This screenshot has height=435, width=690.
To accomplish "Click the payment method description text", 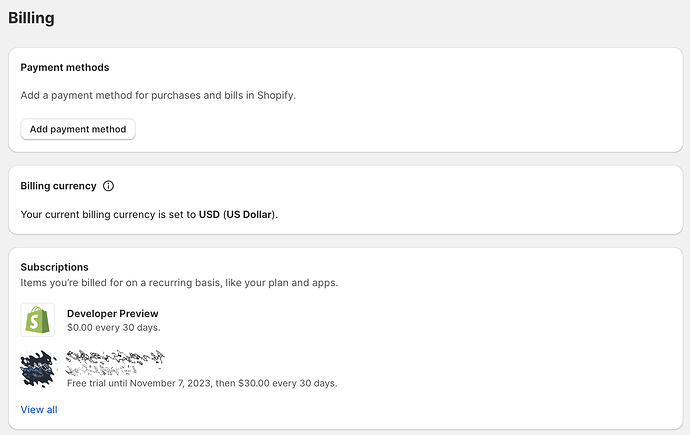I will coord(158,95).
